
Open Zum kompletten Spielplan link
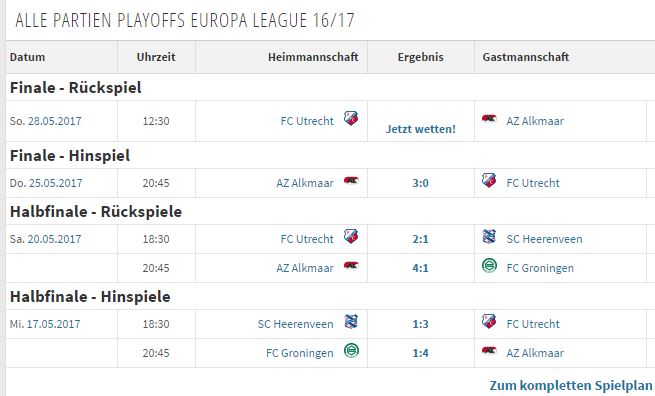pos(571,385)
